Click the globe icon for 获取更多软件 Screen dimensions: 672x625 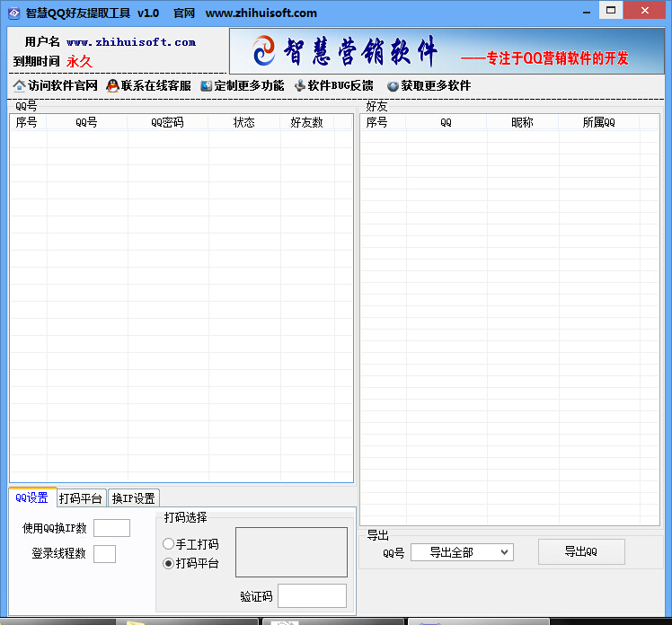(393, 86)
